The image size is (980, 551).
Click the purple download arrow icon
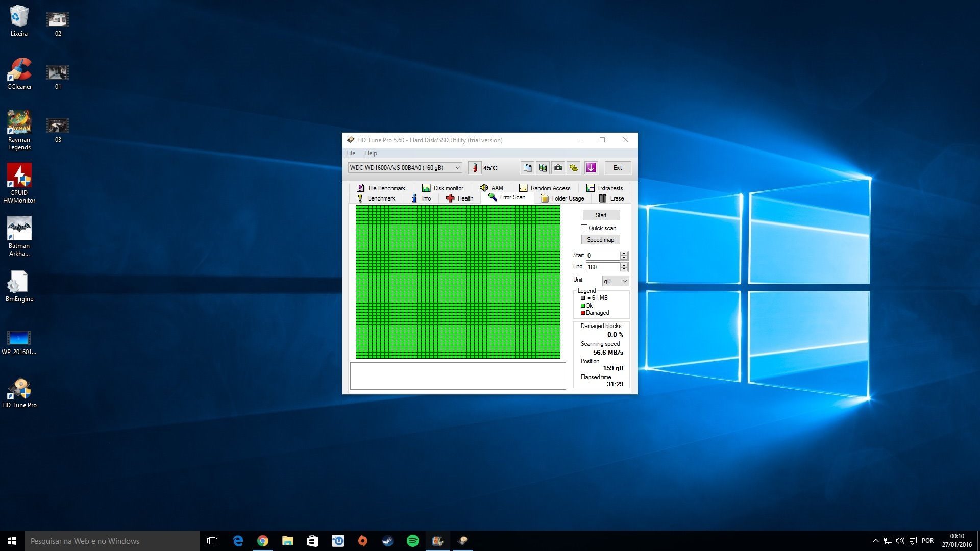(591, 168)
